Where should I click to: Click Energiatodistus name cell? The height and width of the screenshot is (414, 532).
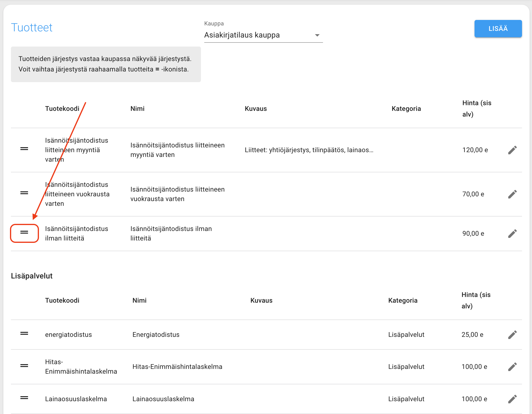156,335
